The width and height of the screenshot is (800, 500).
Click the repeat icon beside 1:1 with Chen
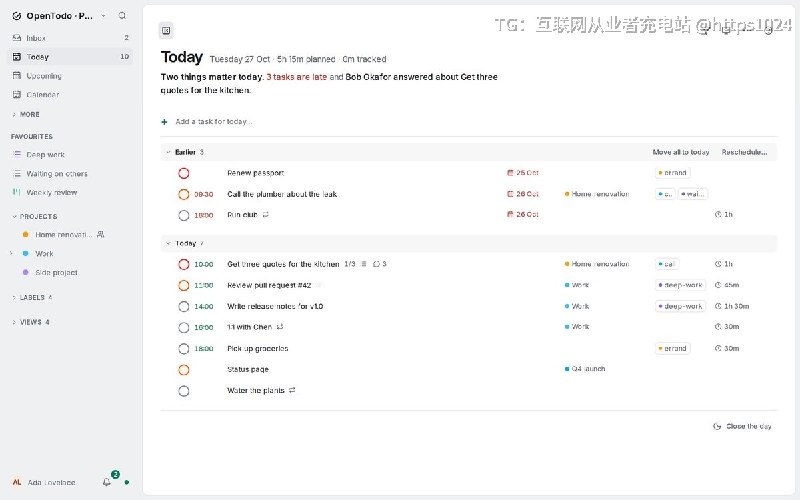280,327
